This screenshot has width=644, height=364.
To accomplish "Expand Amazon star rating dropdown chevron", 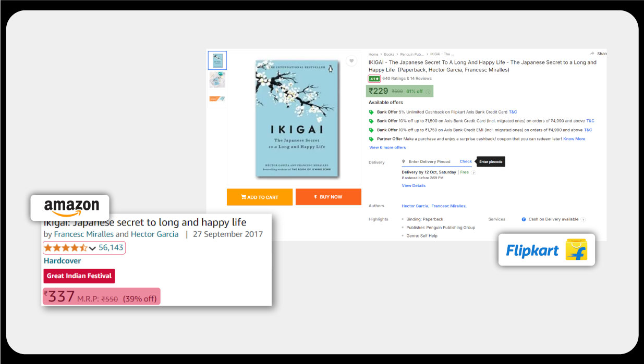I will tap(92, 248).
